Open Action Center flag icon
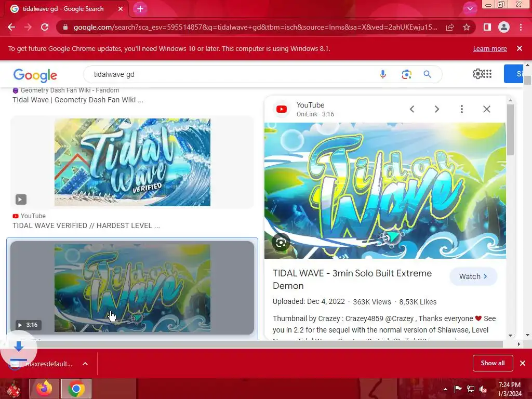 (x=458, y=389)
